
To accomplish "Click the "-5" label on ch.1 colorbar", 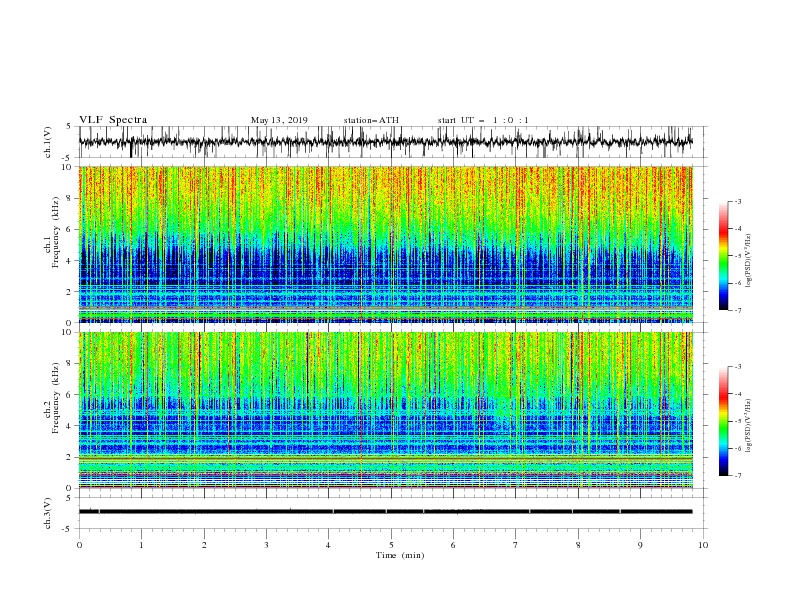I will (x=737, y=256).
